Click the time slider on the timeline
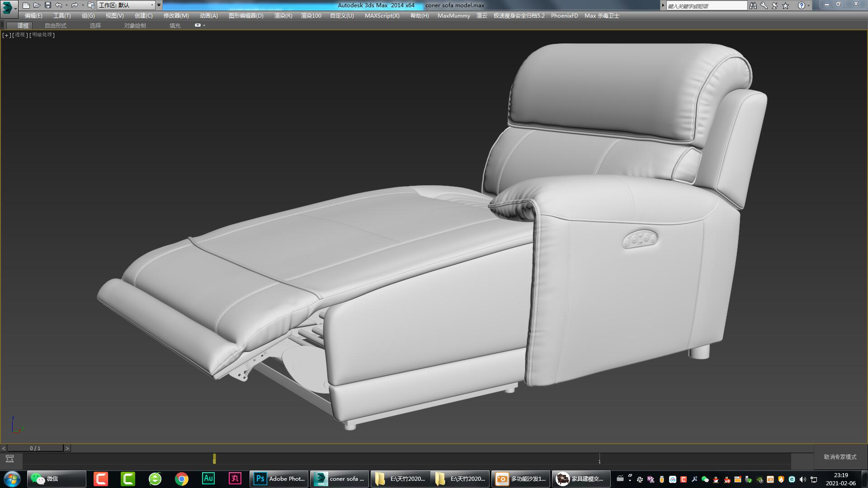The width and height of the screenshot is (868, 488). pyautogui.click(x=214, y=459)
